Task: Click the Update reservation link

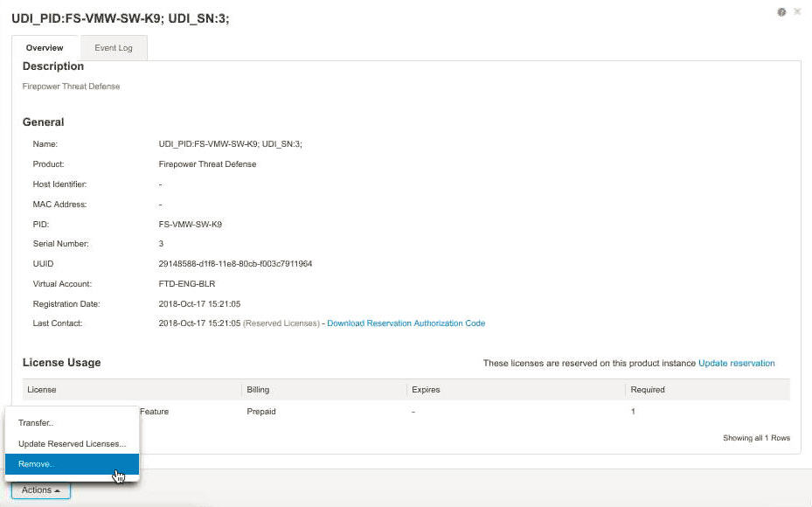Action: point(736,363)
